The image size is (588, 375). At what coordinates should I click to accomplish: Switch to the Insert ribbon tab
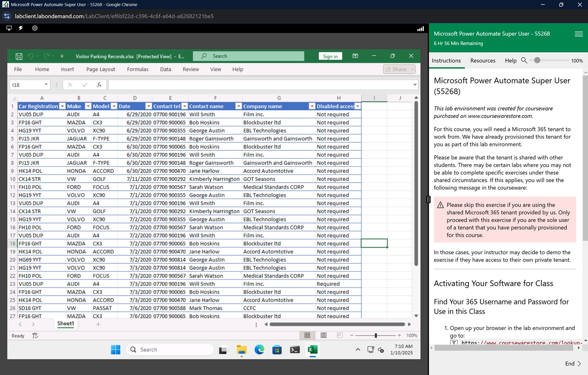[x=67, y=69]
